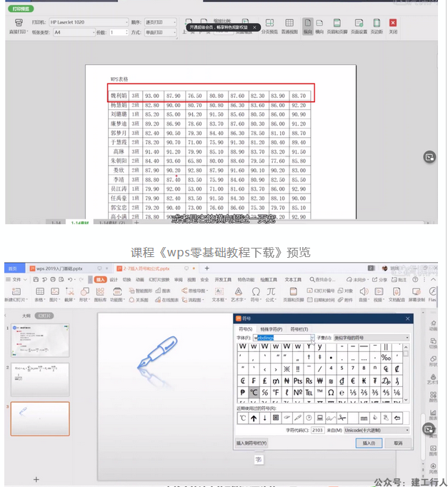Image resolution: width=448 pixels, height=487 pixels.
Task: Click the plus button to open new document tab
Action: pos(207,268)
